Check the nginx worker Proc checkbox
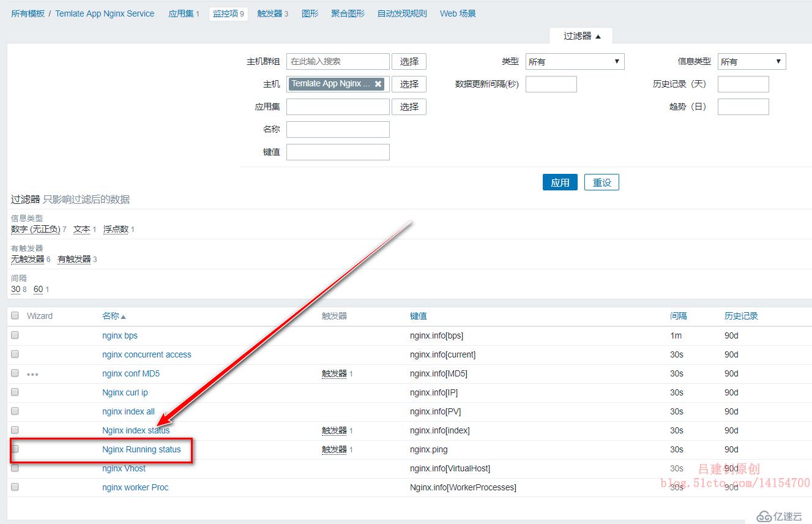This screenshot has width=812, height=524. pyautogui.click(x=15, y=487)
